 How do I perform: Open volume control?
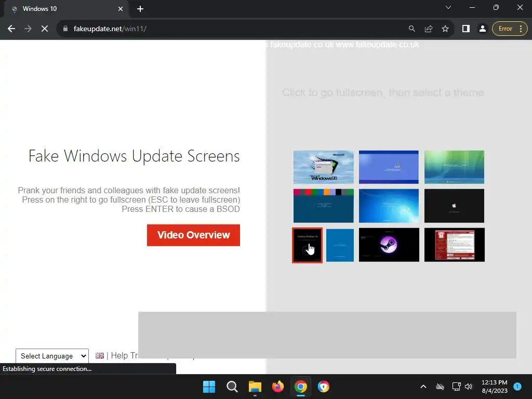pos(469,387)
